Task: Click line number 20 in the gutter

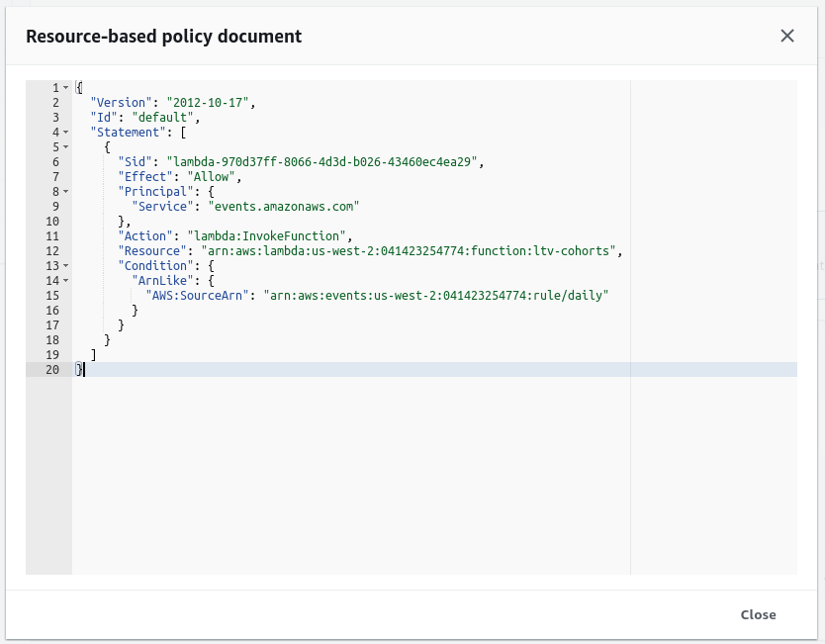Action: (53, 369)
